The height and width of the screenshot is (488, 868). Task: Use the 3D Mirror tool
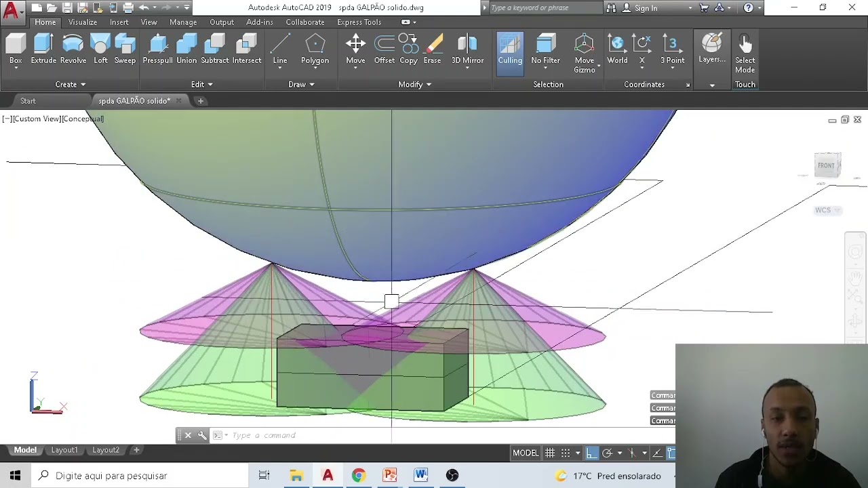pos(468,50)
